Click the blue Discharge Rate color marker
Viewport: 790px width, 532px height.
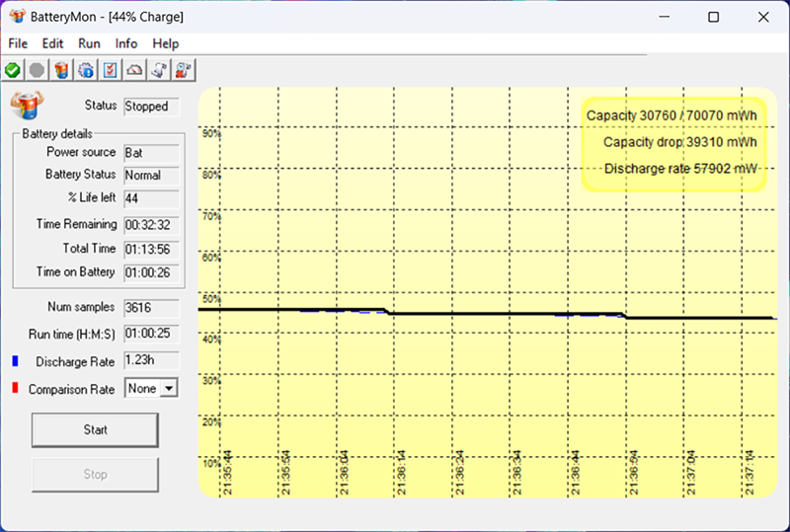pos(15,361)
